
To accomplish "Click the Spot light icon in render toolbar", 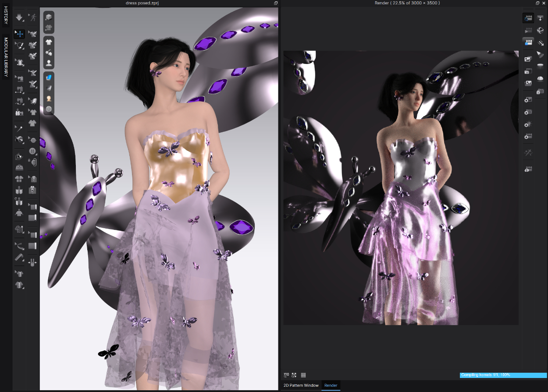I will (x=540, y=54).
